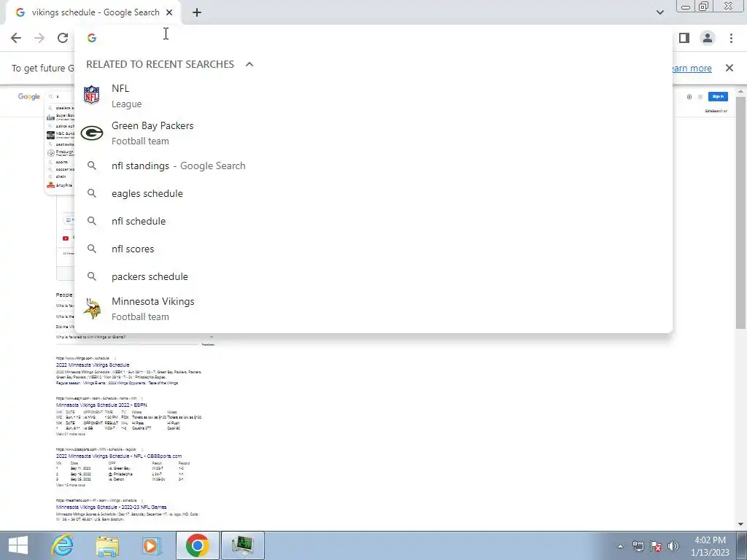This screenshot has width=747, height=560.
Task: Open the Chrome three-dot menu
Action: pos(731,38)
